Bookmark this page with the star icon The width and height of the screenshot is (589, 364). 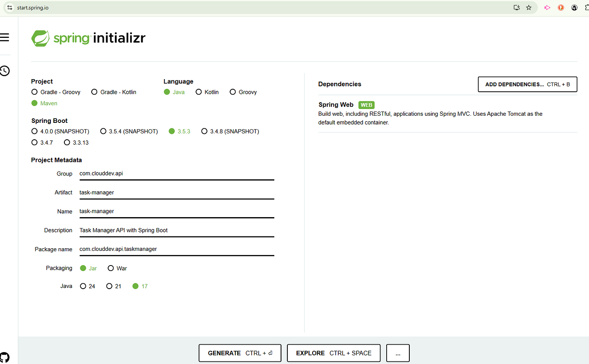tap(529, 8)
